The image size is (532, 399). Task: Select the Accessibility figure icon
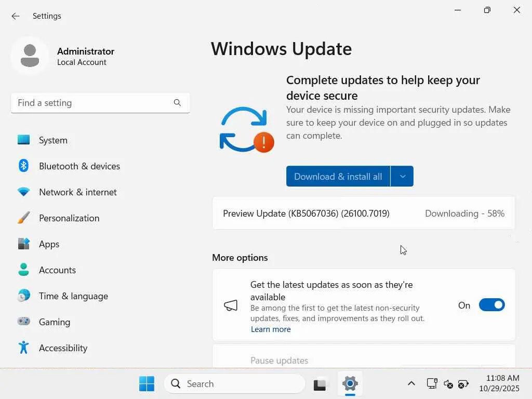point(23,348)
